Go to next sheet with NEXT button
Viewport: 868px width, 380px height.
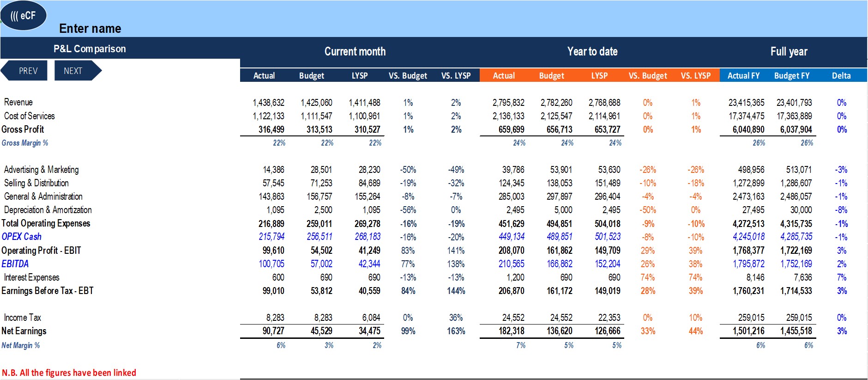[78, 71]
